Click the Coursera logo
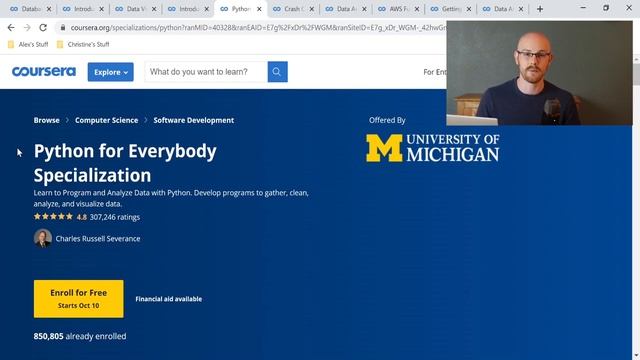The width and height of the screenshot is (640, 360). point(44,71)
